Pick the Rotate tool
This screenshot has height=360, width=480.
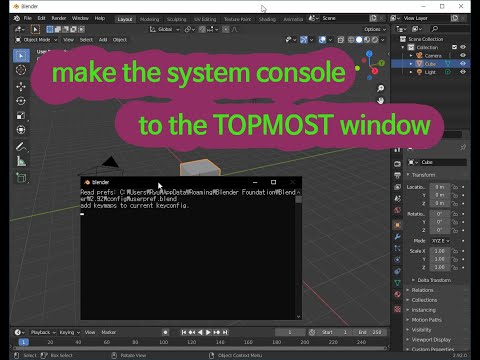21,101
